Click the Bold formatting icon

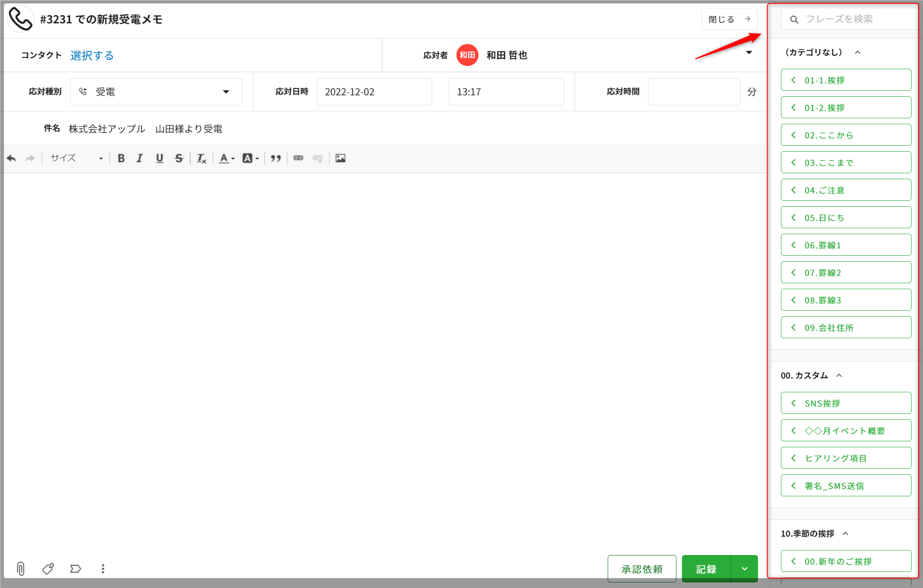[x=121, y=158]
